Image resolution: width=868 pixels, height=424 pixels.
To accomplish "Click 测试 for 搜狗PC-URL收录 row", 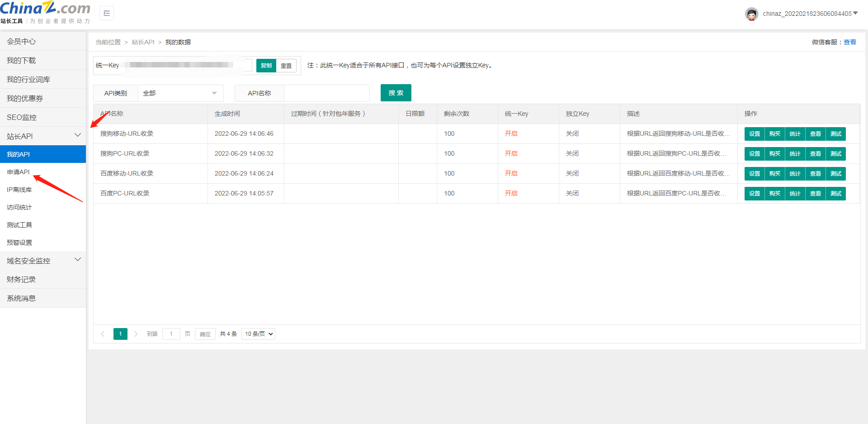I will click(836, 154).
